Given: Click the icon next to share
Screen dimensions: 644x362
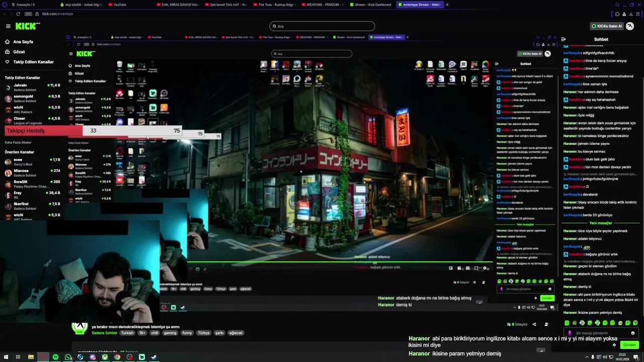Looking at the screenshot, I should click(x=546, y=324).
